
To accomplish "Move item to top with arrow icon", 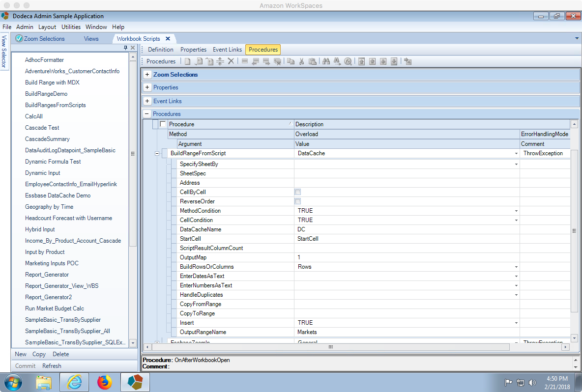I will [x=361, y=61].
